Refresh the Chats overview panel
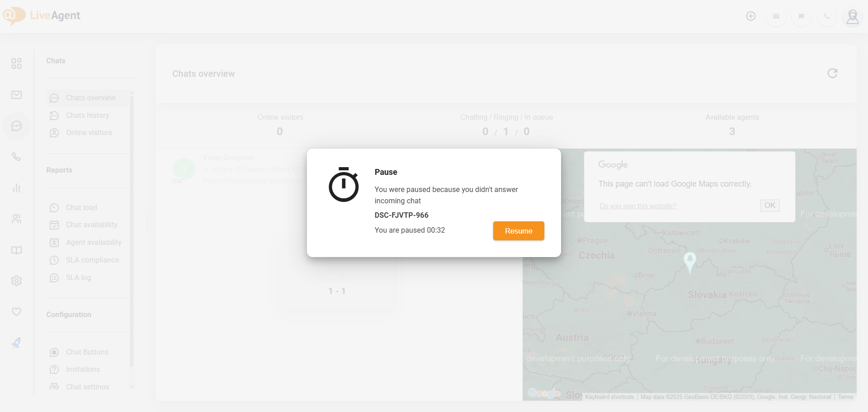Viewport: 868px width, 412px height. click(832, 73)
